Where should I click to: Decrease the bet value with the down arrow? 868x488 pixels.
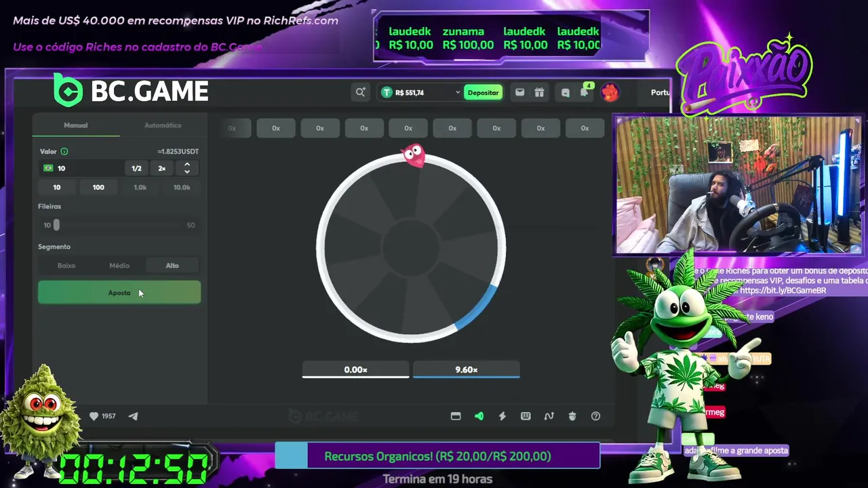tap(187, 171)
